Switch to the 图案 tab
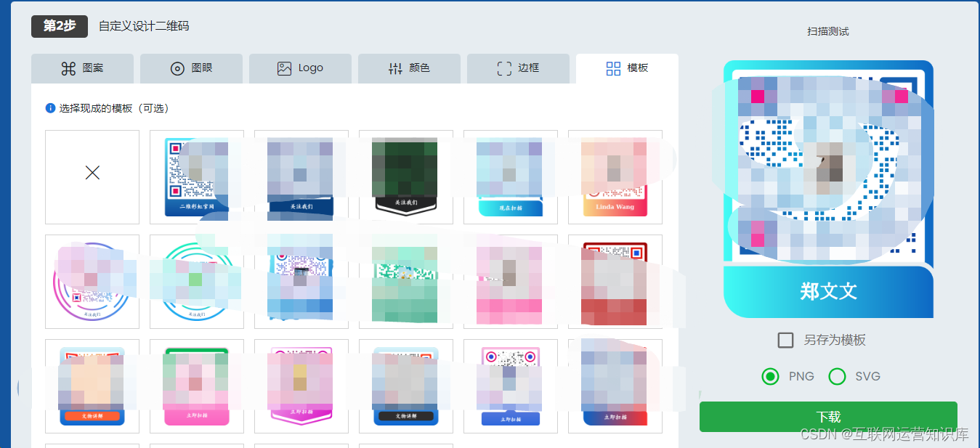The height and width of the screenshot is (448, 980). 82,68
